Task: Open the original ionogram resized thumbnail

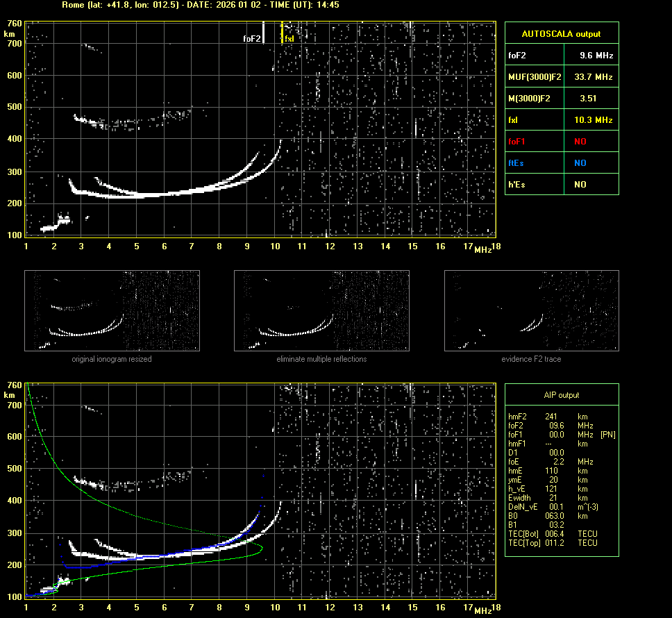Action: pos(112,310)
